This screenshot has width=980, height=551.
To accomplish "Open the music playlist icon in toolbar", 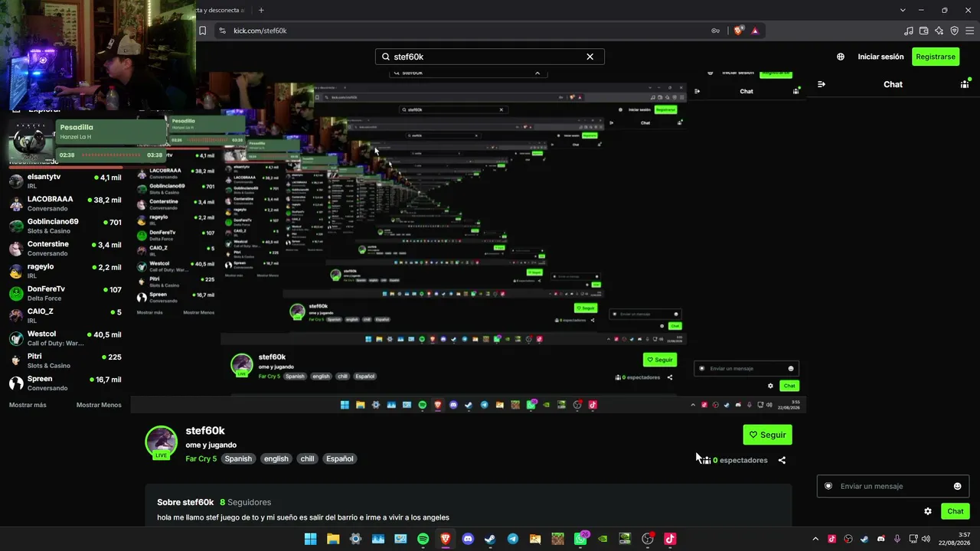I will tap(909, 31).
